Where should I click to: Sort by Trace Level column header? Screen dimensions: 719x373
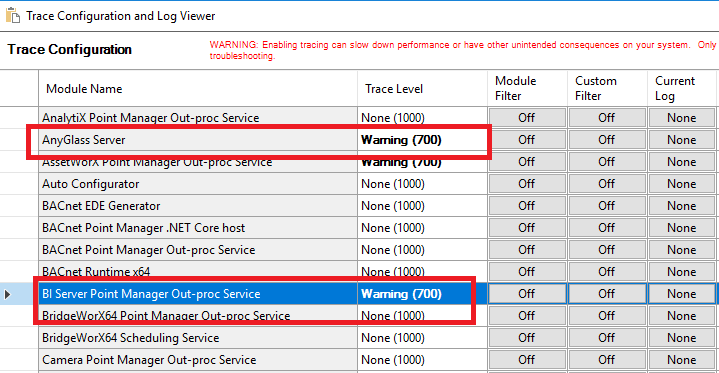[x=422, y=89]
